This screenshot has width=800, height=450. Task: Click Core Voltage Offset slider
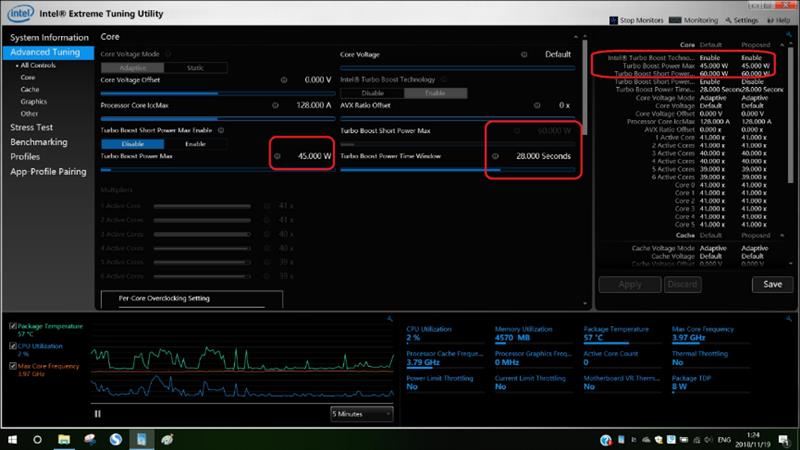[218, 93]
